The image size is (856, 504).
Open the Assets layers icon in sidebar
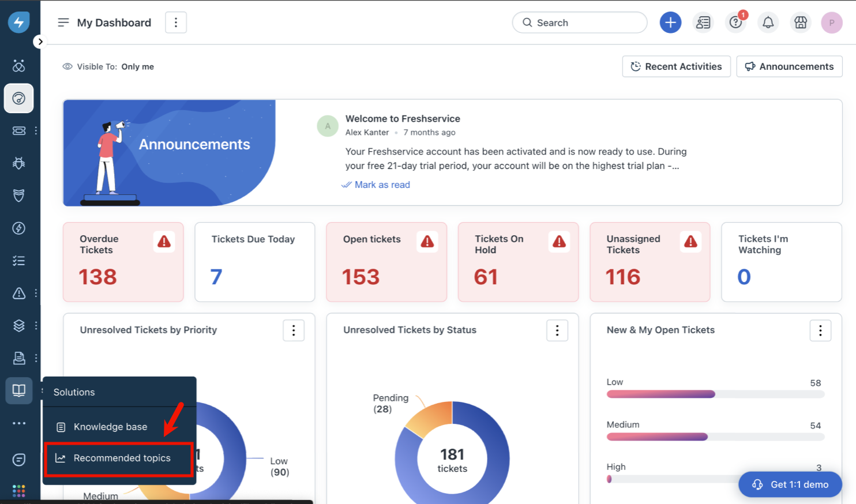19,326
